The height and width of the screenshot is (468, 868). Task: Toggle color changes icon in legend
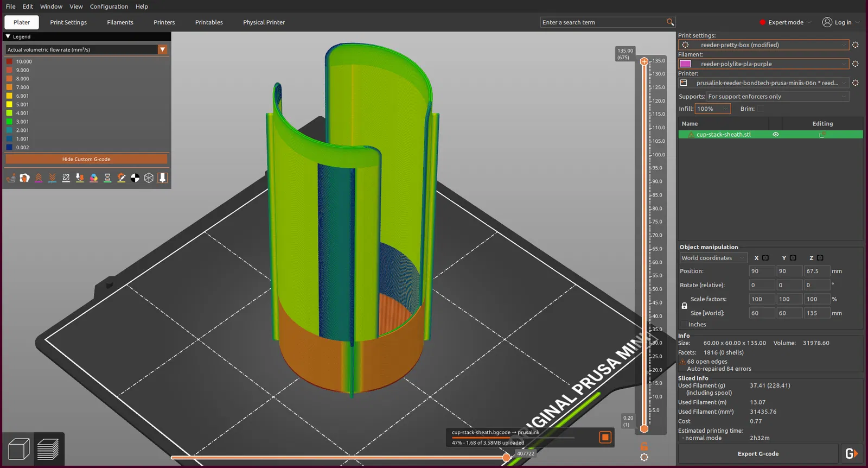click(94, 178)
